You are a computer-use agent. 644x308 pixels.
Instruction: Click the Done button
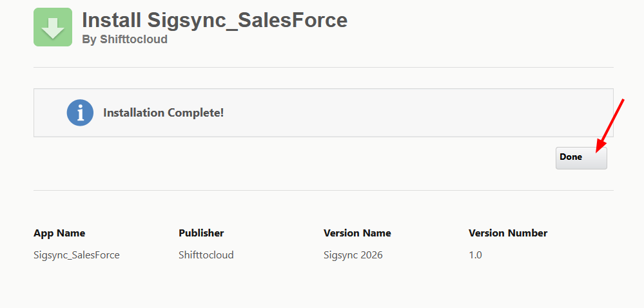click(x=581, y=158)
